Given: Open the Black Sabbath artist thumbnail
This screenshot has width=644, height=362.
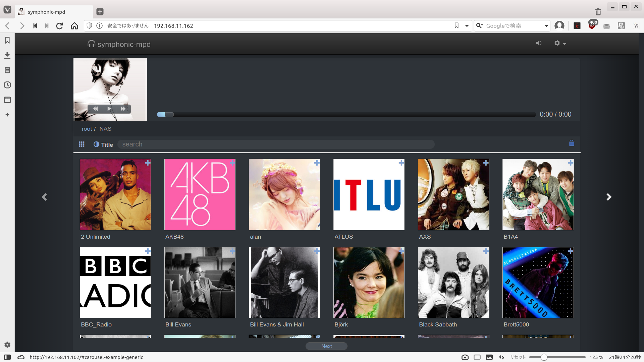Looking at the screenshot, I should click(x=453, y=283).
